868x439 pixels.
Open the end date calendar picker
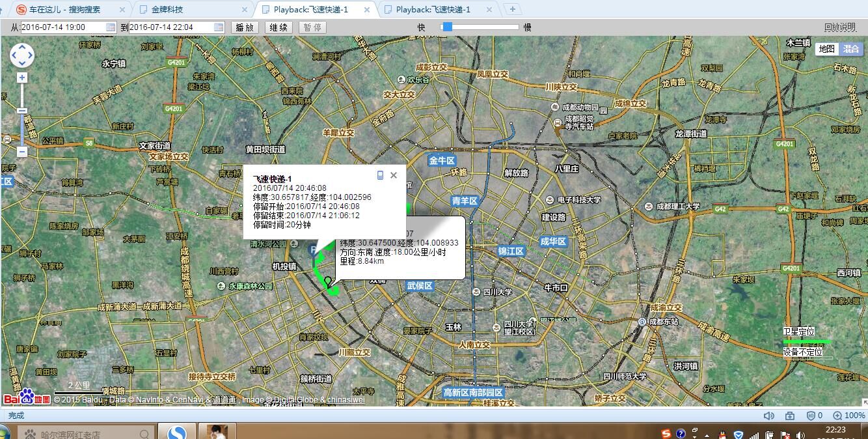click(219, 27)
